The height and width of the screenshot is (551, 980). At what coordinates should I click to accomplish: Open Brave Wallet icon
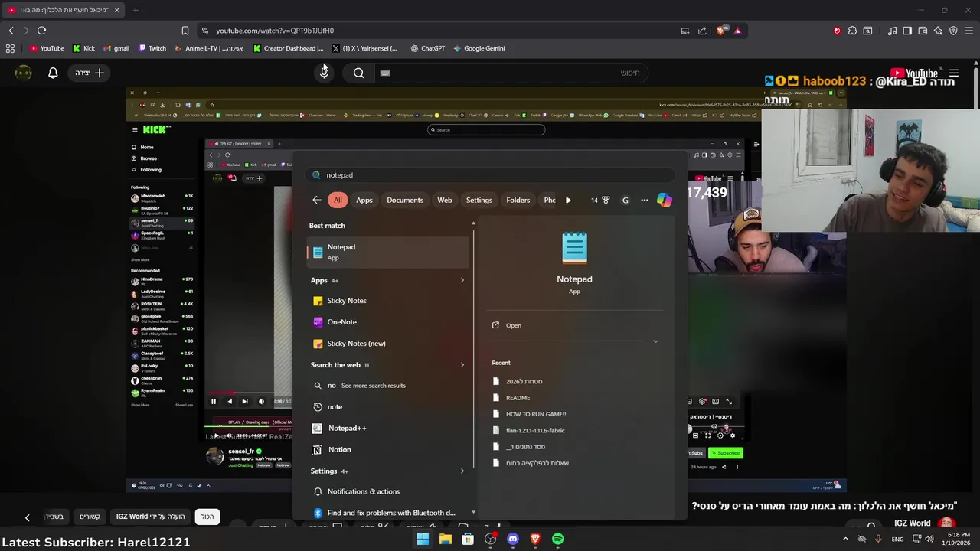(923, 31)
